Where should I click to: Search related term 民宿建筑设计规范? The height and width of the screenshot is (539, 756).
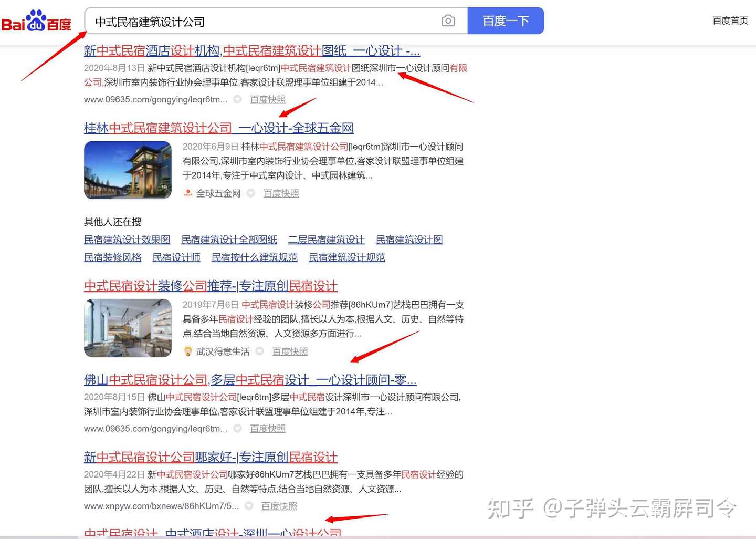(346, 257)
